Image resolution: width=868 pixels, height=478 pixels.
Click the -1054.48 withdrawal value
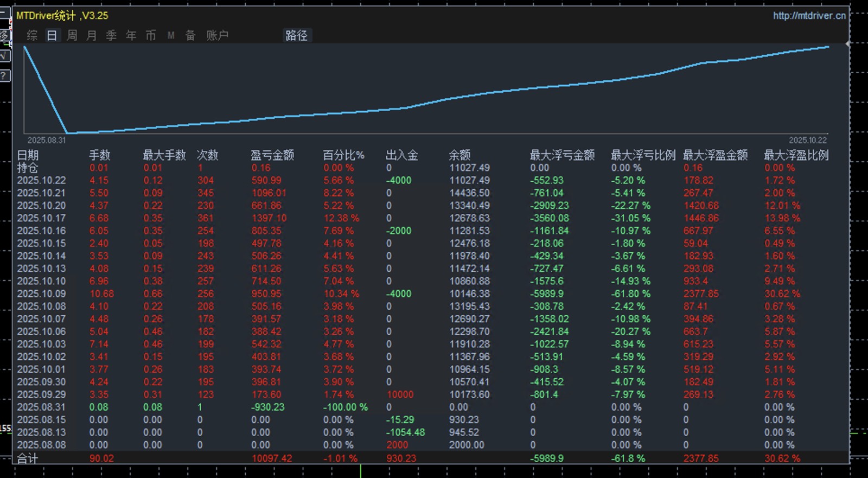pos(406,432)
